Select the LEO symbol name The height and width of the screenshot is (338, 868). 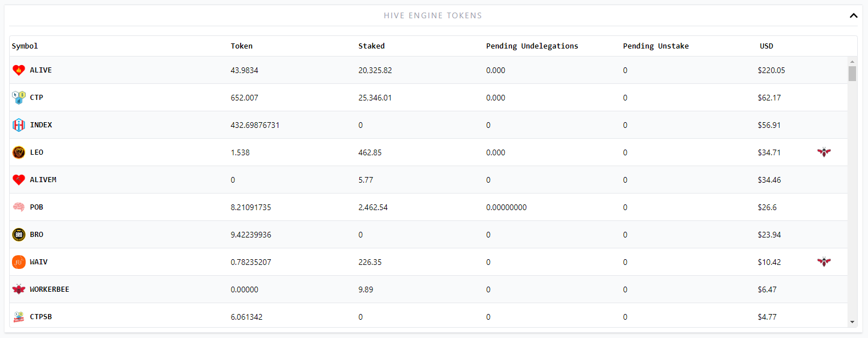click(x=36, y=152)
